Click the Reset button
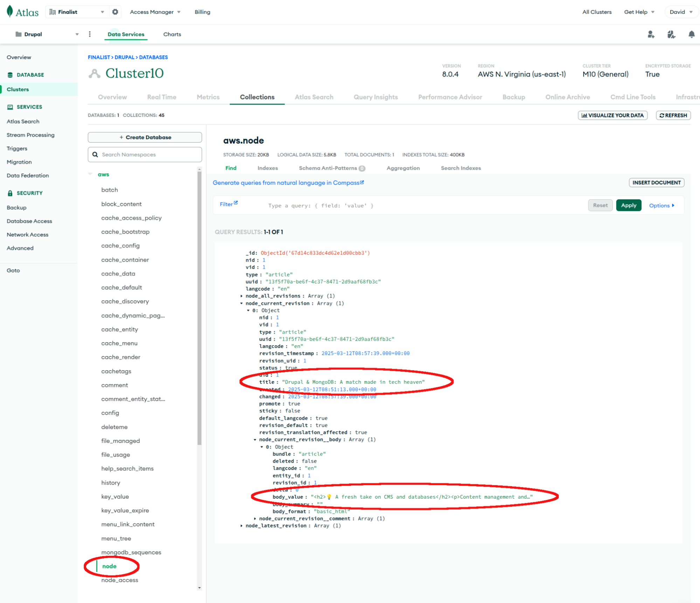The width and height of the screenshot is (700, 603). [x=600, y=205]
